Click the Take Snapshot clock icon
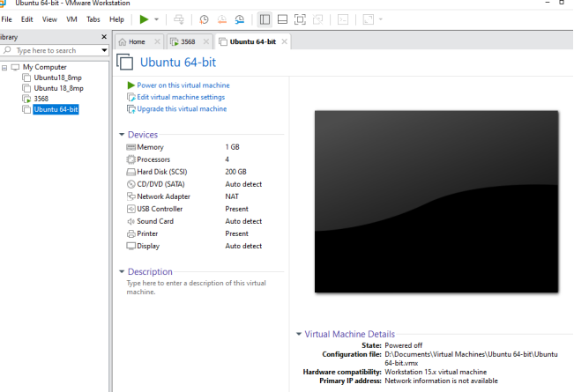 tap(205, 18)
